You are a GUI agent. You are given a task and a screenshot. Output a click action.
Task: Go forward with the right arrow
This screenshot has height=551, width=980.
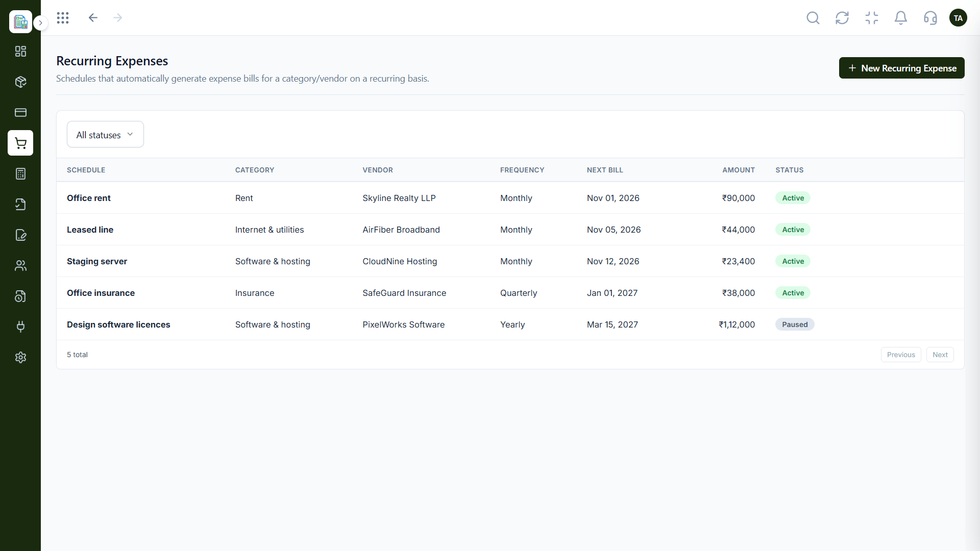click(x=118, y=18)
